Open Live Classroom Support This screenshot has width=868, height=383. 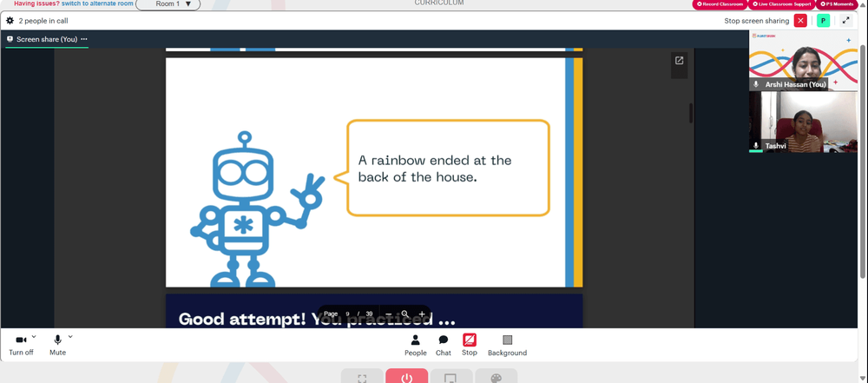(781, 3)
